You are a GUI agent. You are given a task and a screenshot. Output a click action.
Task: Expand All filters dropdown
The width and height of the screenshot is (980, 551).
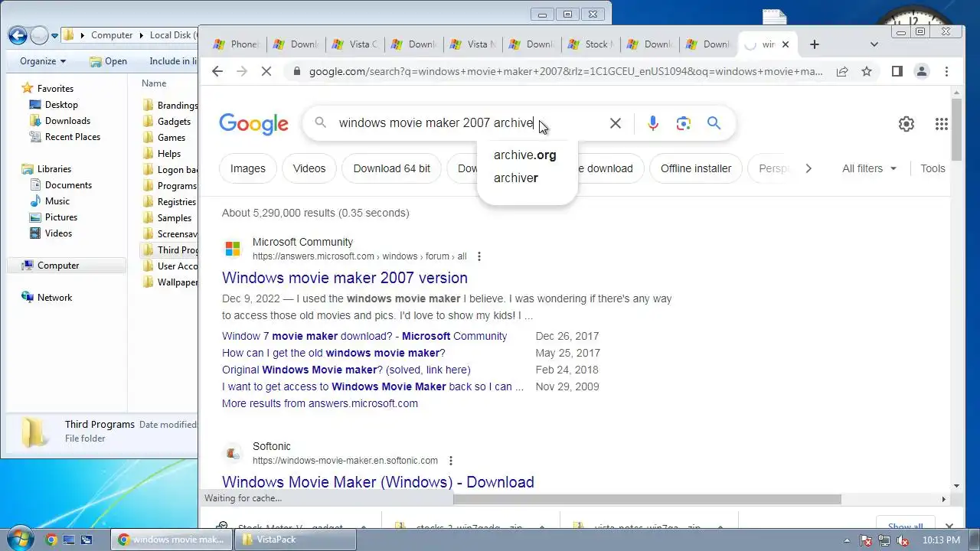point(869,168)
